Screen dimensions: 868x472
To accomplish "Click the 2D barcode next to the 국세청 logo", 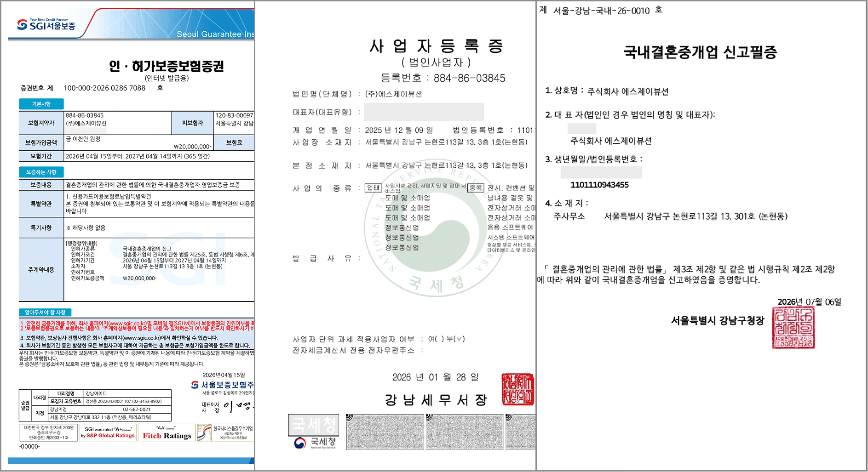I will click(385, 431).
